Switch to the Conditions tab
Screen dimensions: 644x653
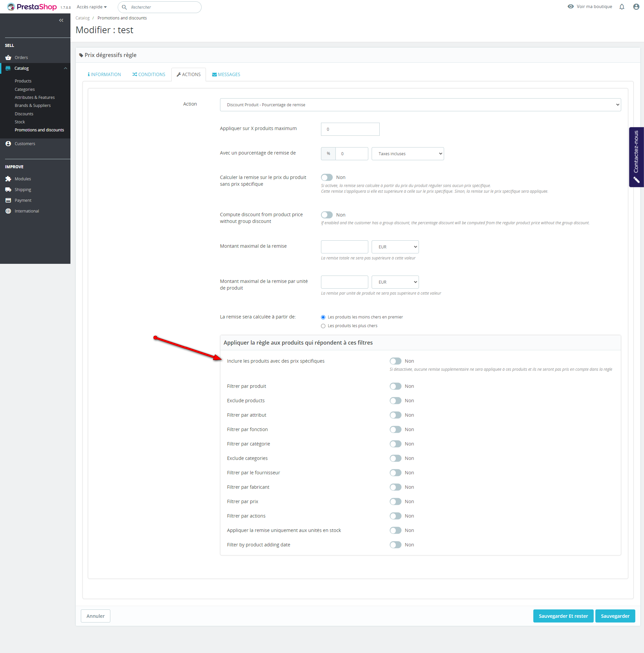pyautogui.click(x=149, y=74)
